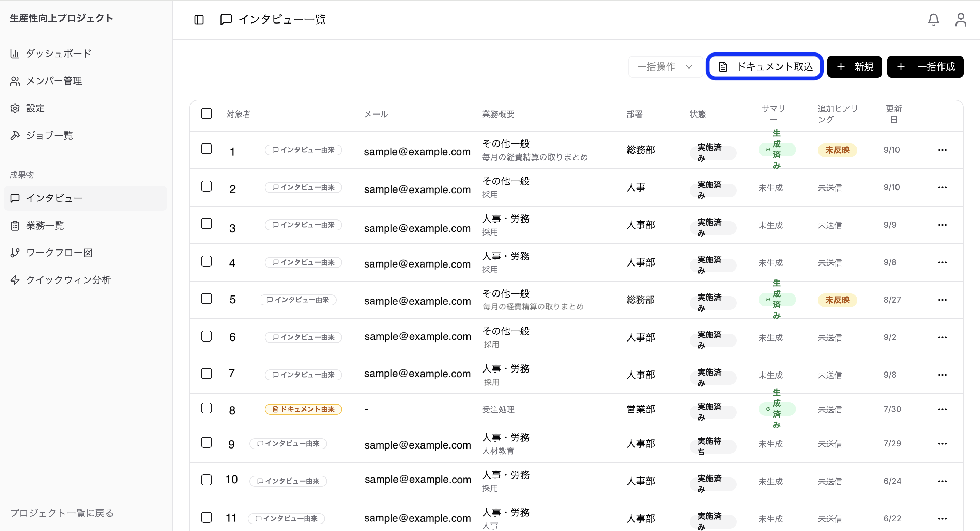980x531 pixels.
Task: Check the row 10 checkbox
Action: pyautogui.click(x=206, y=480)
